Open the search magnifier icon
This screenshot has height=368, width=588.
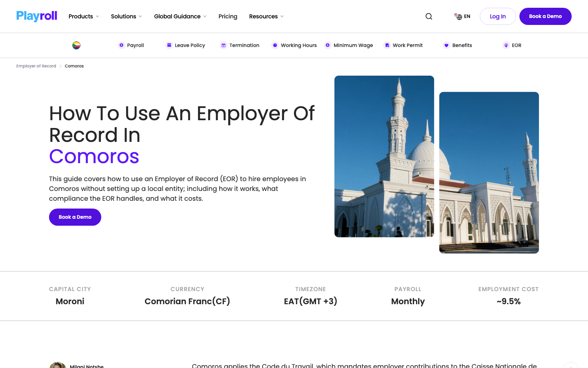click(429, 16)
